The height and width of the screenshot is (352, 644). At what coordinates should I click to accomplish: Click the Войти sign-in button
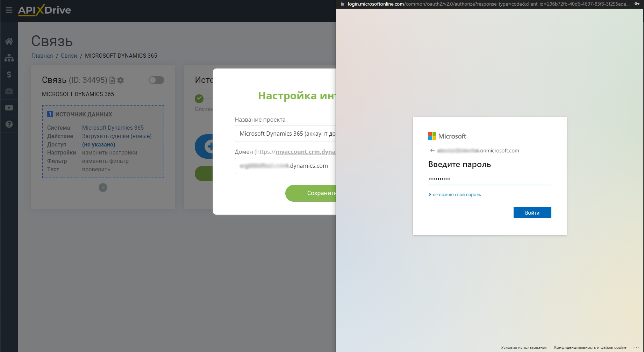[x=532, y=213]
